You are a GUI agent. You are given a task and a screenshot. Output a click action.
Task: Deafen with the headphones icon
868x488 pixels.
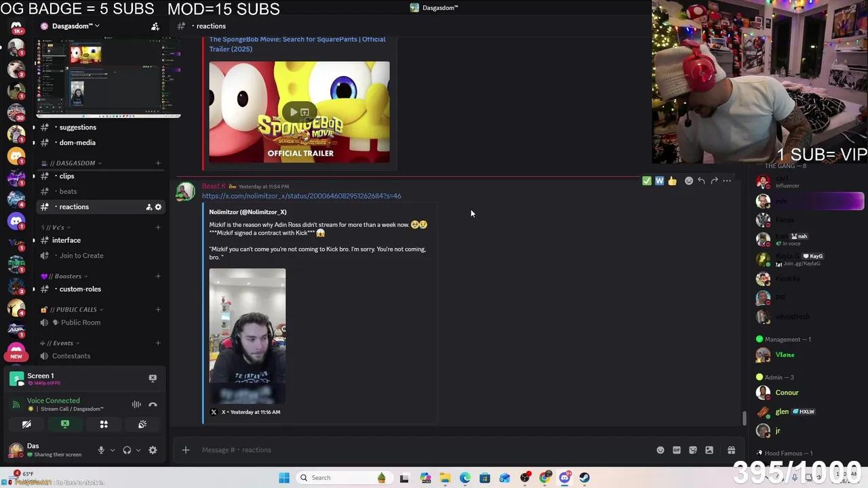coord(127,450)
